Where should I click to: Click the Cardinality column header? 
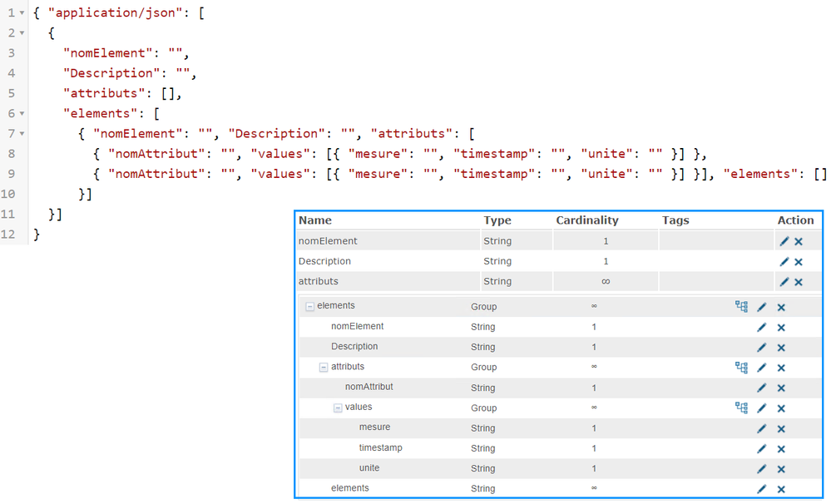pos(587,220)
